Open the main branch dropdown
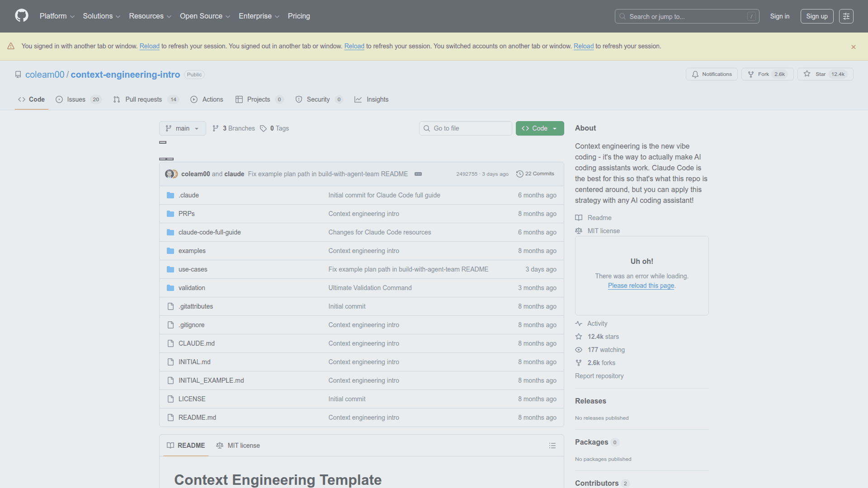 182,128
